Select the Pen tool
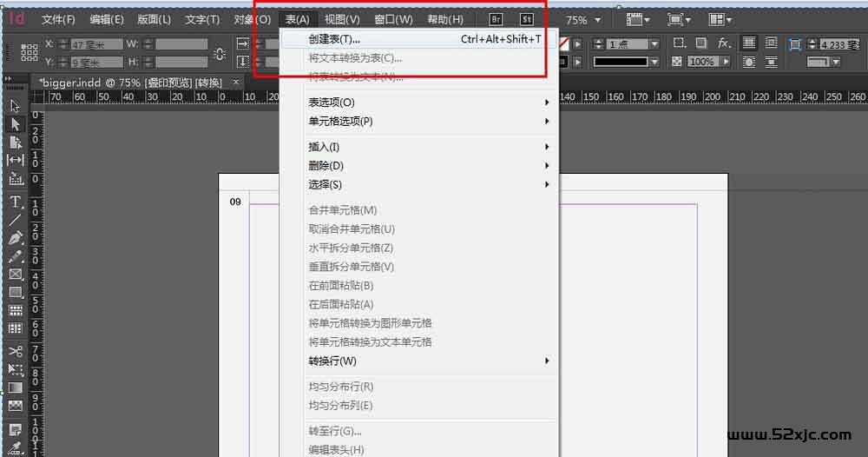Image resolution: width=868 pixels, height=457 pixels. [x=16, y=238]
